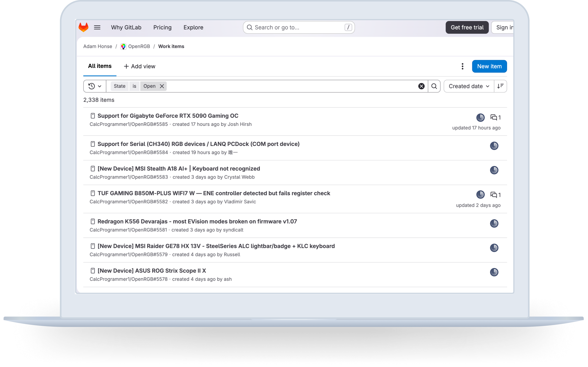588x367 pixels.
Task: Open the Adam Honse breadcrumb link
Action: click(98, 46)
